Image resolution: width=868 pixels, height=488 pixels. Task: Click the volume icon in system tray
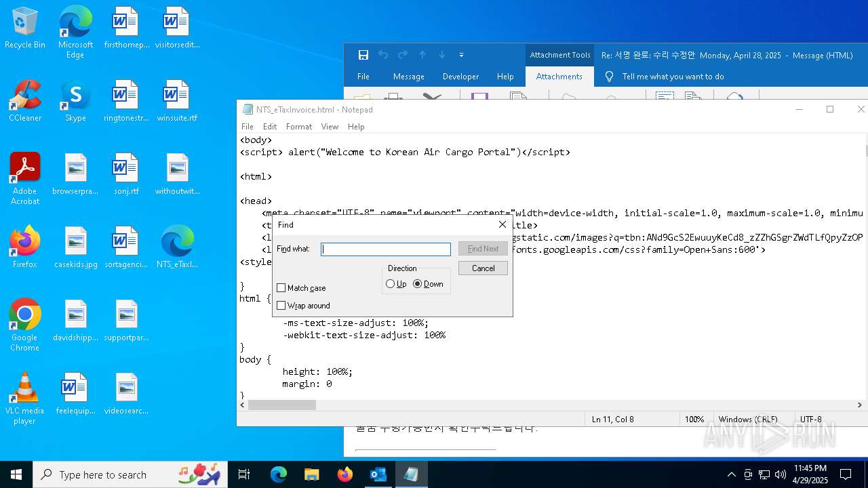781,474
